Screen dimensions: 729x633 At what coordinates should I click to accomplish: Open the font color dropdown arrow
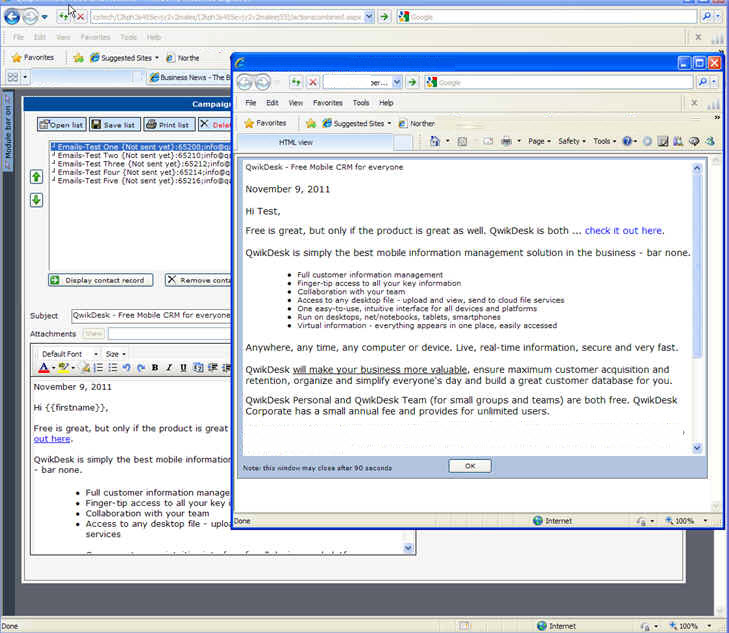pos(53,368)
